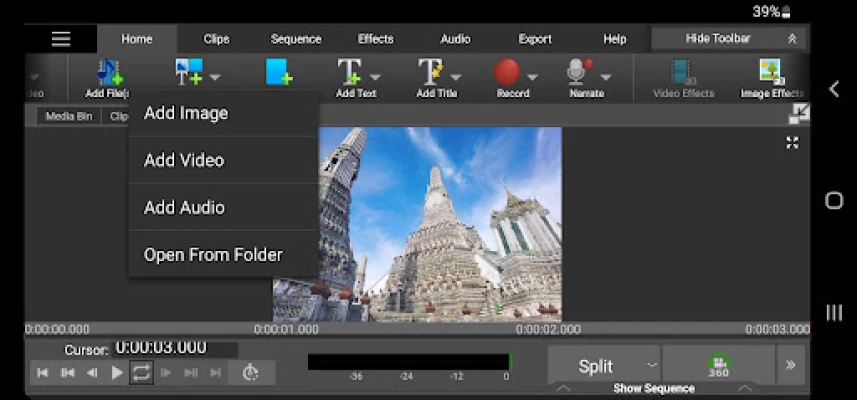Image resolution: width=857 pixels, height=400 pixels.
Task: Show more tools with double-arrow icon
Action: pos(790,365)
